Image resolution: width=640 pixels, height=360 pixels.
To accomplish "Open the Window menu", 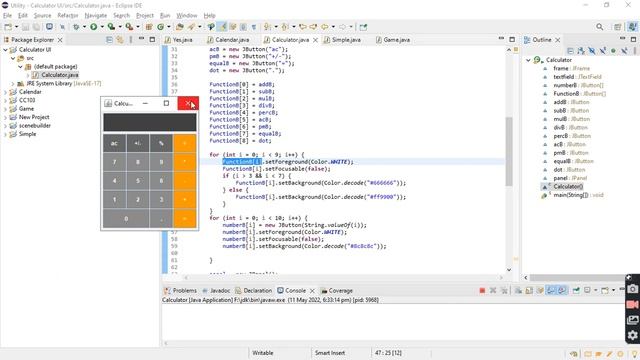I will tap(187, 16).
